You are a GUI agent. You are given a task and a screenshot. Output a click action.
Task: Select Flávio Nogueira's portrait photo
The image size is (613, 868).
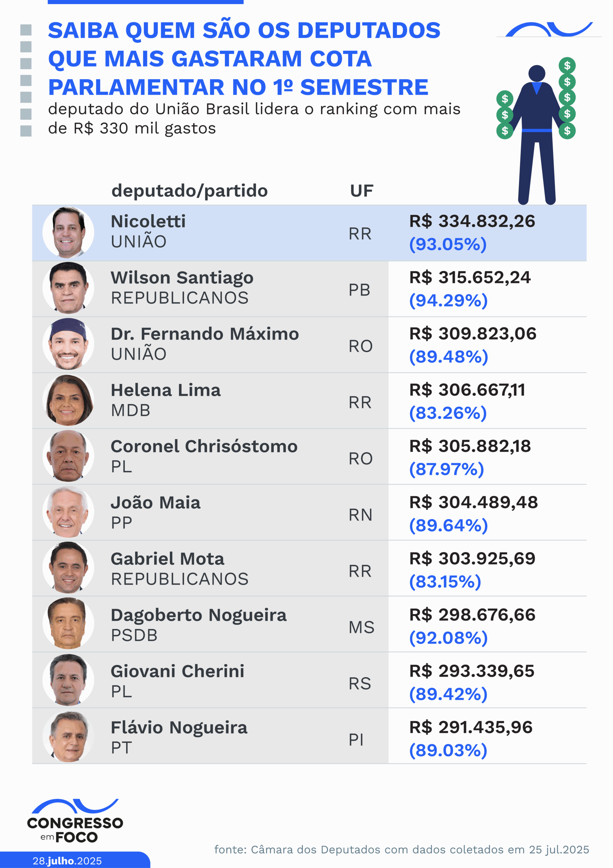[x=68, y=736]
